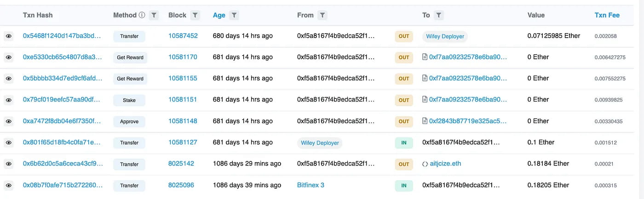644x199 pixels.
Task: Open block 8025096
Action: point(181,185)
